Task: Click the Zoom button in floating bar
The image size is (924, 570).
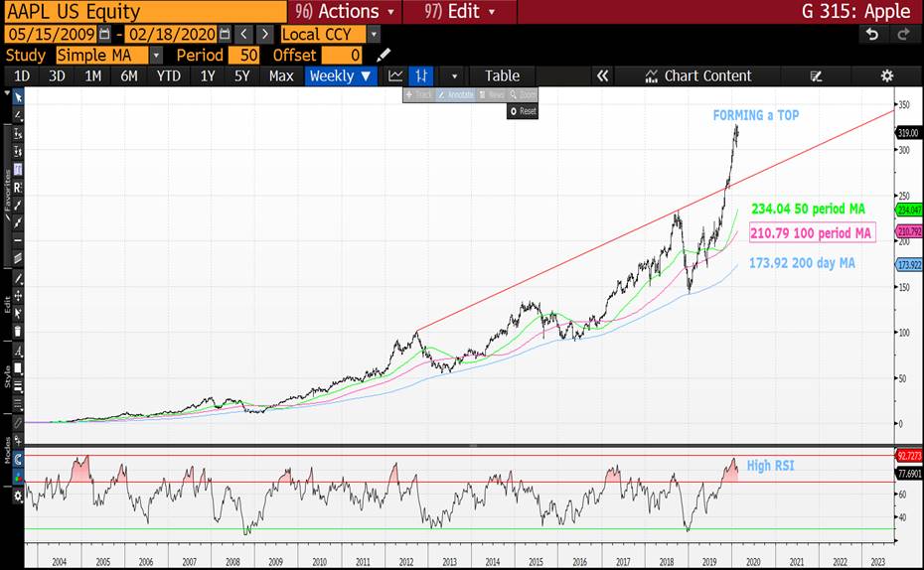Action: point(523,94)
